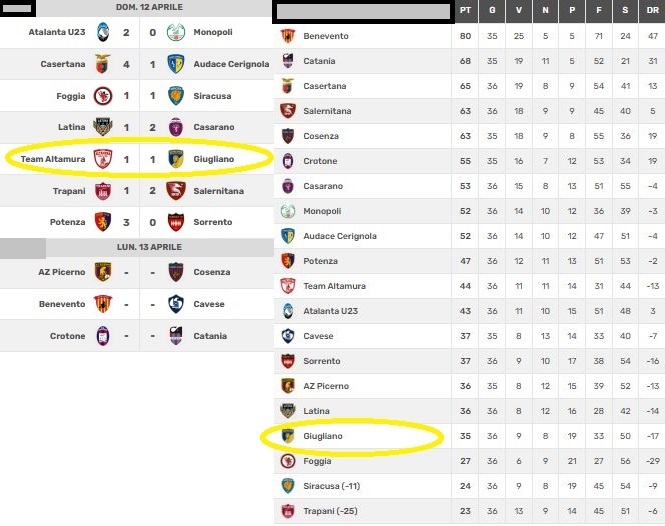Click the Potenza crest in match results
The height and width of the screenshot is (526, 665).
tap(101, 222)
